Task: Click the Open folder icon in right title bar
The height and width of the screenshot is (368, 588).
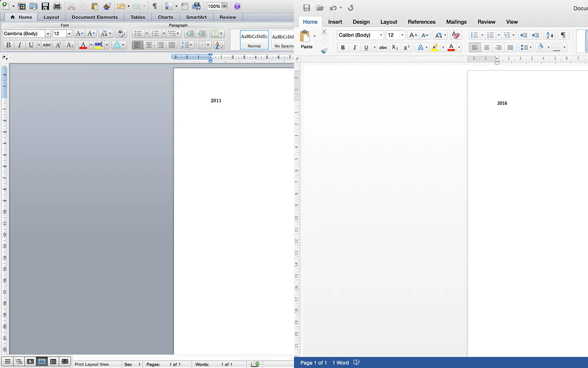Action: coord(320,8)
